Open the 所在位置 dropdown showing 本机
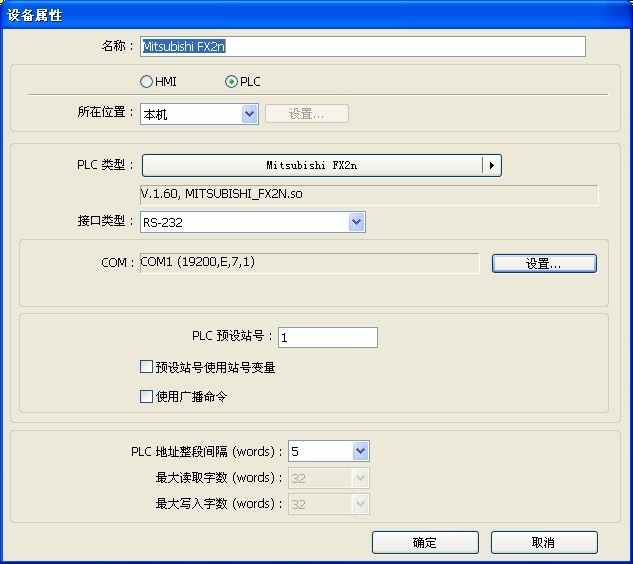633x564 pixels. 199,114
